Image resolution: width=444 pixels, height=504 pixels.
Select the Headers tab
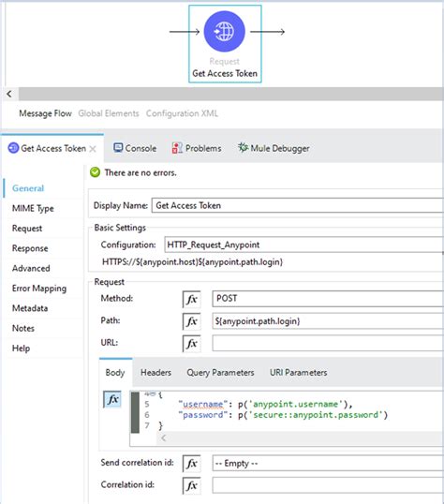[155, 372]
